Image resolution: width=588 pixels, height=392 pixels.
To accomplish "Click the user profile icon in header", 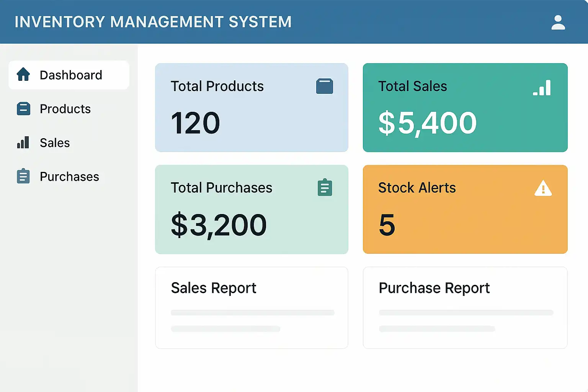I will [558, 23].
